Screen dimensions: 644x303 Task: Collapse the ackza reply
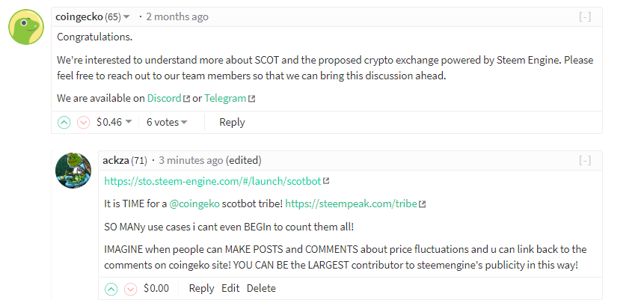[585, 160]
